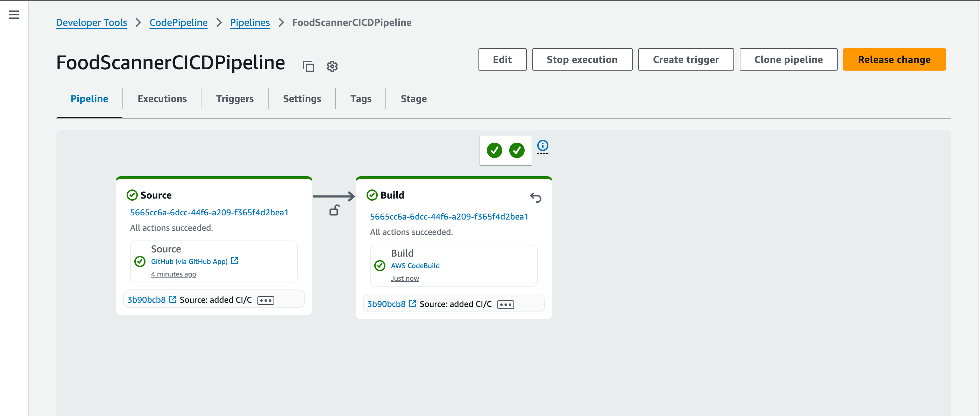The image size is (980, 416).
Task: Click the Edit button
Action: point(502,60)
